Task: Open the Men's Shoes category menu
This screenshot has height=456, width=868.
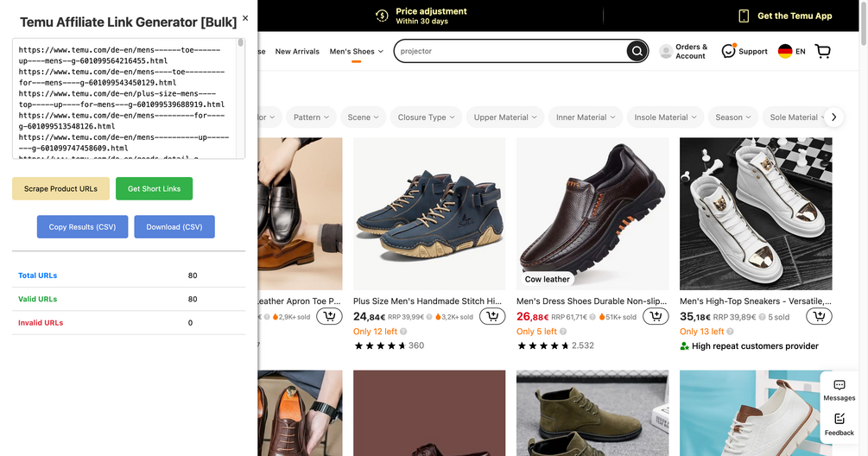Action: coord(356,52)
